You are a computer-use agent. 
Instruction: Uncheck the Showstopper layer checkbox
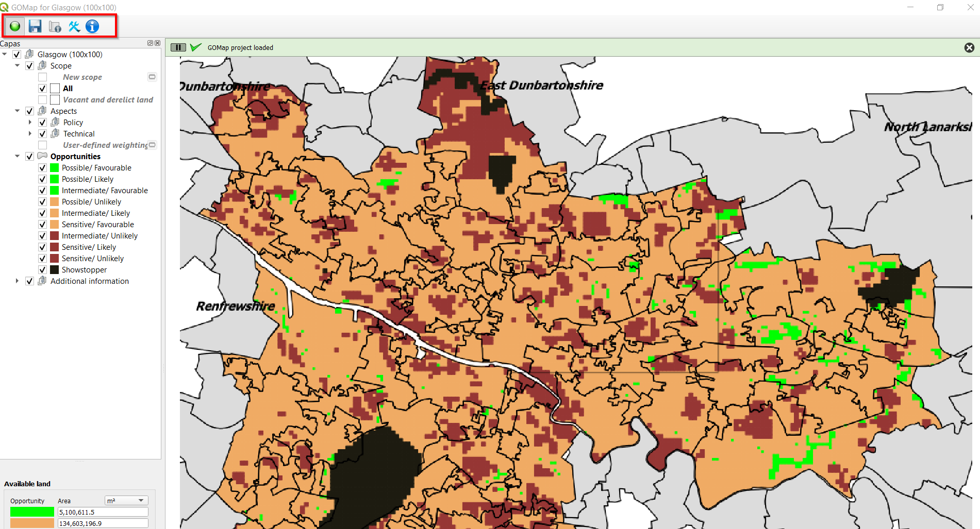tap(42, 270)
